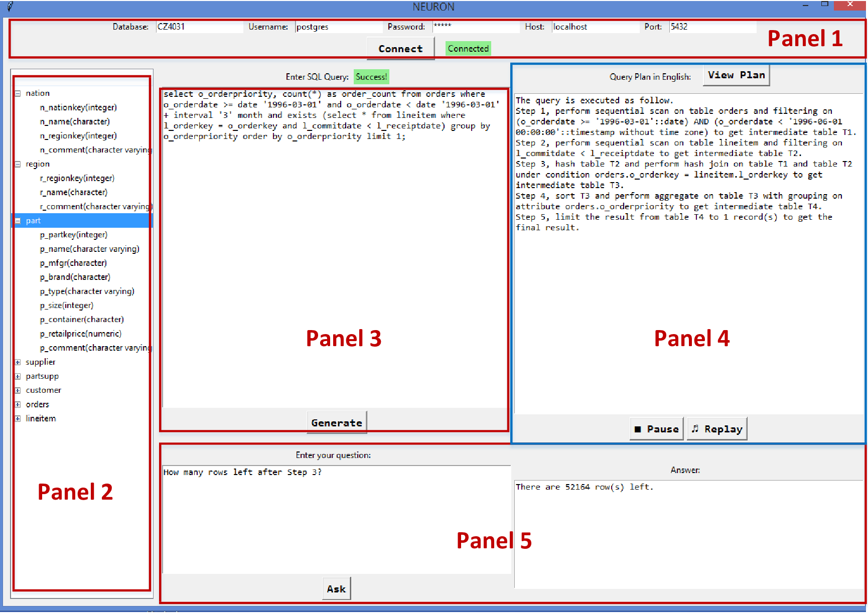Pause the query plan narration
The height and width of the screenshot is (613, 868).
click(656, 429)
